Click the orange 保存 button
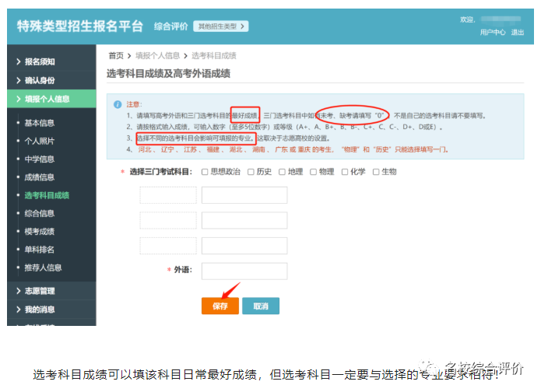The image size is (541, 392). [220, 306]
